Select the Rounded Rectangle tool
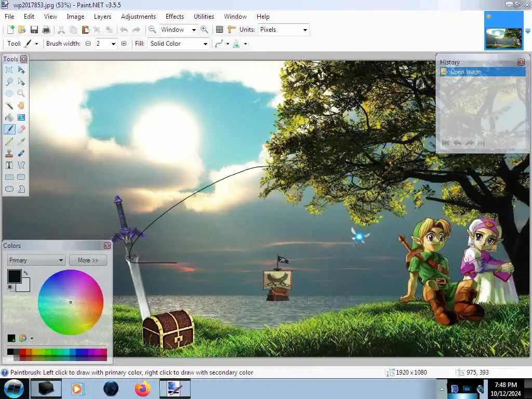Image resolution: width=532 pixels, height=399 pixels. point(21,177)
